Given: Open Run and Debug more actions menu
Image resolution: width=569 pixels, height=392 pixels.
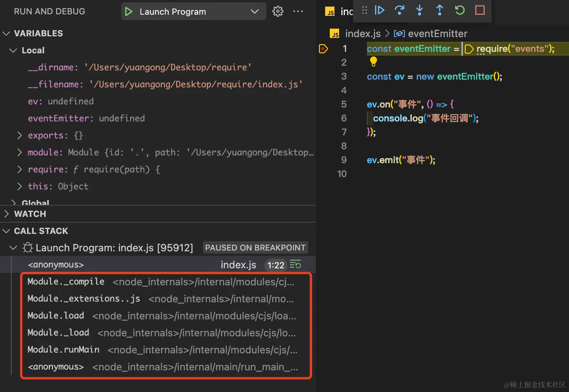Looking at the screenshot, I should tap(298, 12).
